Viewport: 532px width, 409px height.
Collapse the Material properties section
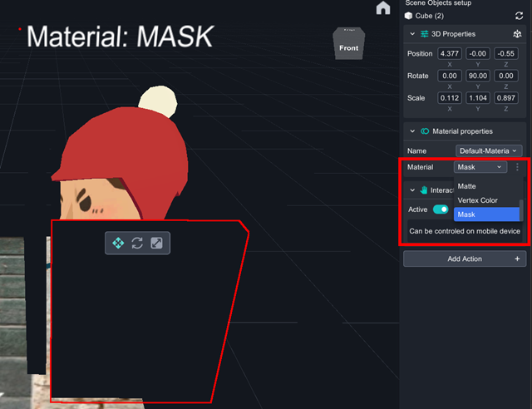pos(413,131)
